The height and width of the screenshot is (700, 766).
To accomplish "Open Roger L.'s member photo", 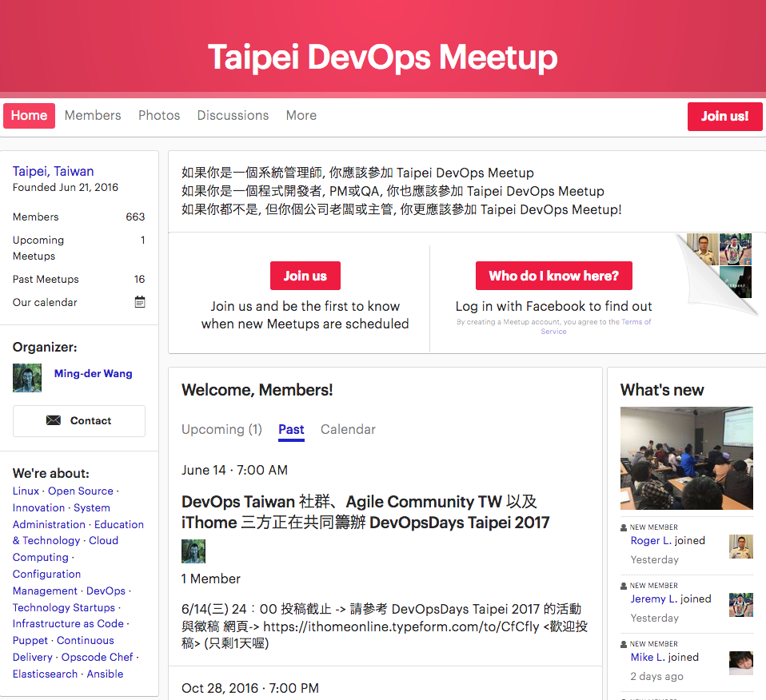I will tap(740, 547).
